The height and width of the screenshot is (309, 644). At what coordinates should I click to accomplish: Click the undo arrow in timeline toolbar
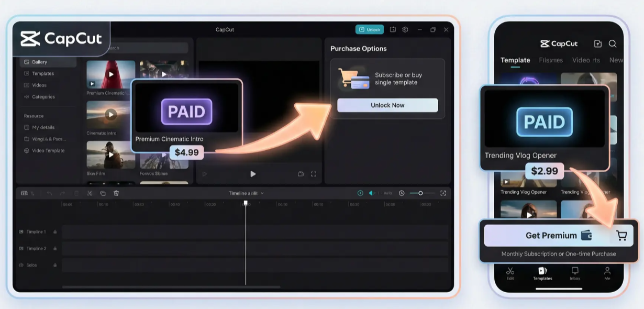point(50,193)
